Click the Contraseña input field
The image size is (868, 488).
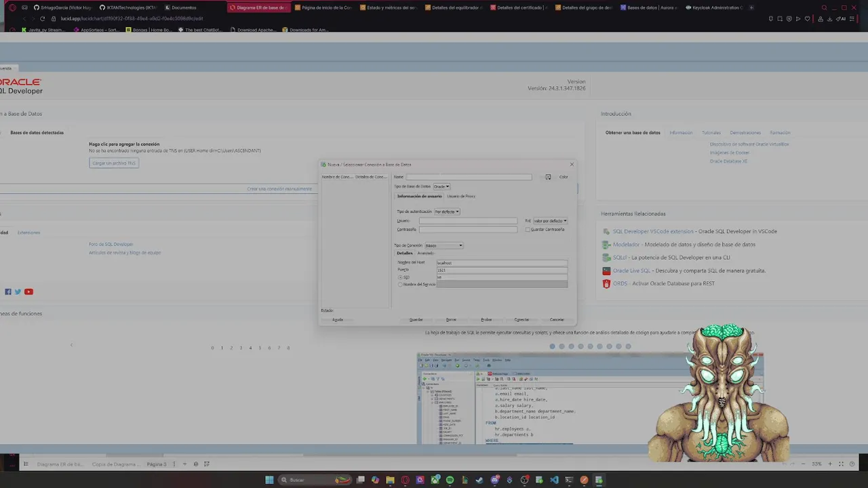(468, 229)
